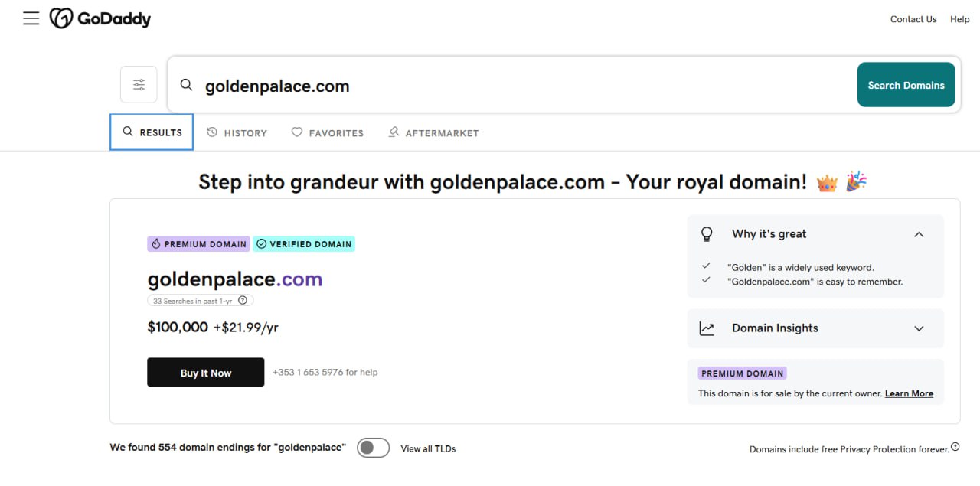This screenshot has height=486, width=980.
Task: Expand the Domain Insights section
Action: coord(919,328)
